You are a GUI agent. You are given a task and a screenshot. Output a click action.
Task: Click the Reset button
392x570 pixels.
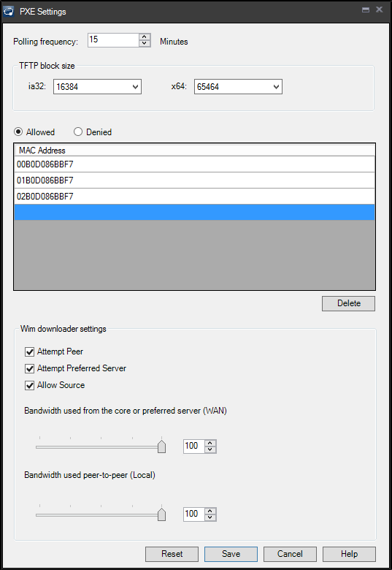coord(172,554)
